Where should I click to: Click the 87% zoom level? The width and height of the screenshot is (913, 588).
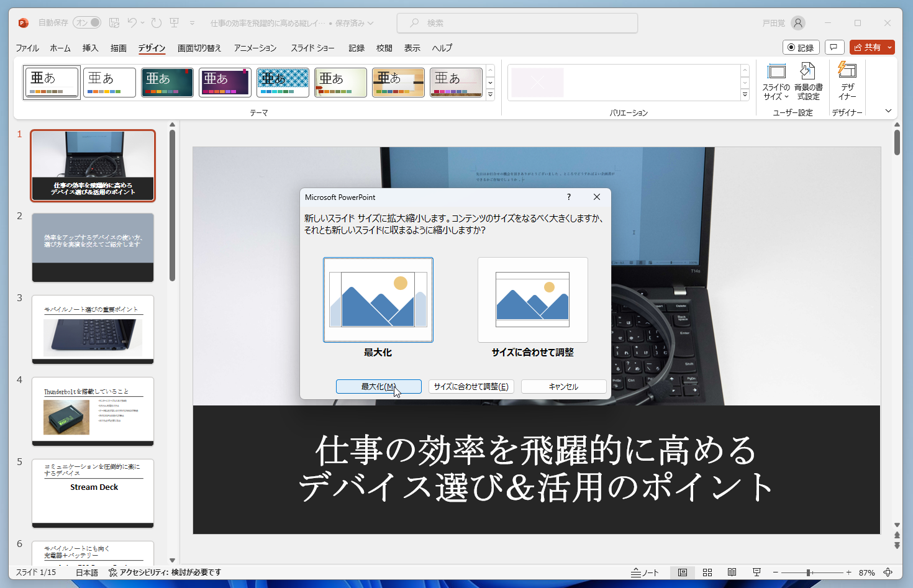tap(866, 572)
